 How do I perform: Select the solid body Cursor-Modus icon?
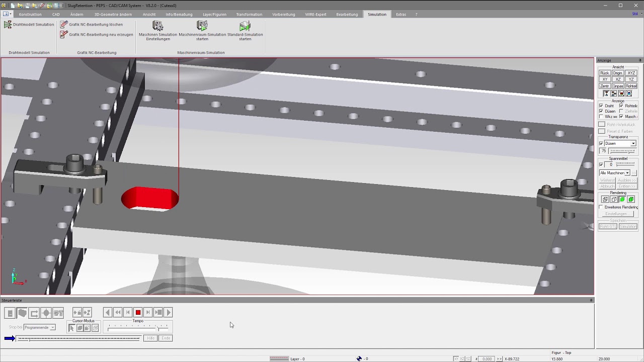79,328
